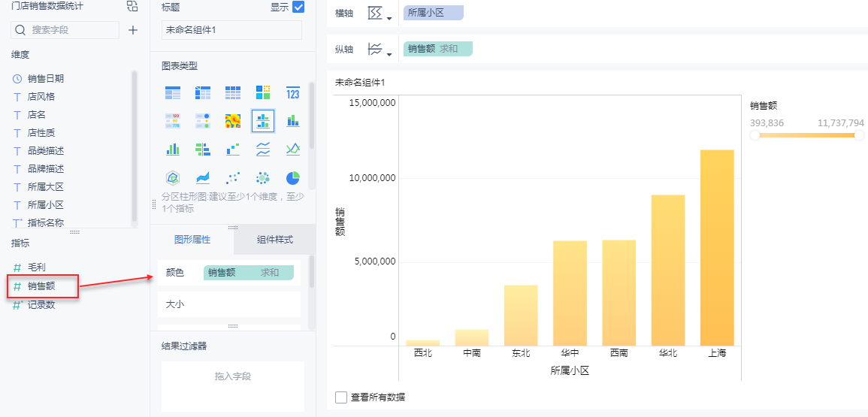The image size is (868, 417).
Task: Click the 大小 attribute row
Action: pyautogui.click(x=229, y=304)
